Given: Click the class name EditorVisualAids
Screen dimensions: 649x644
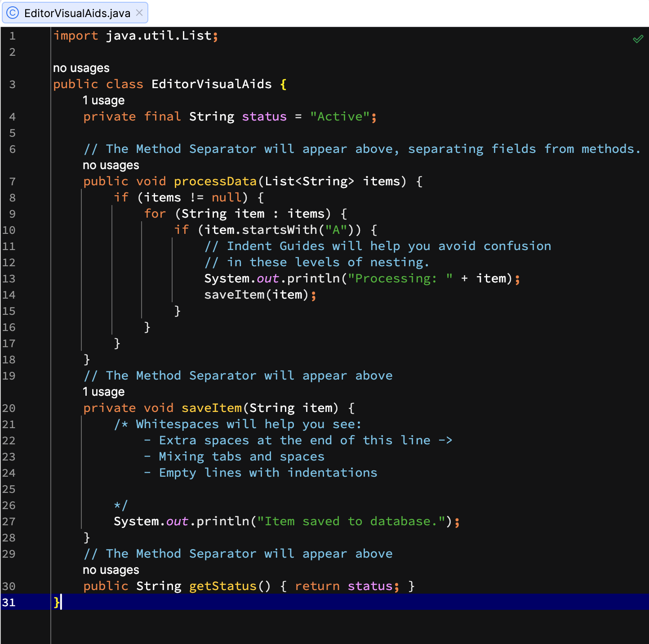Looking at the screenshot, I should 212,84.
